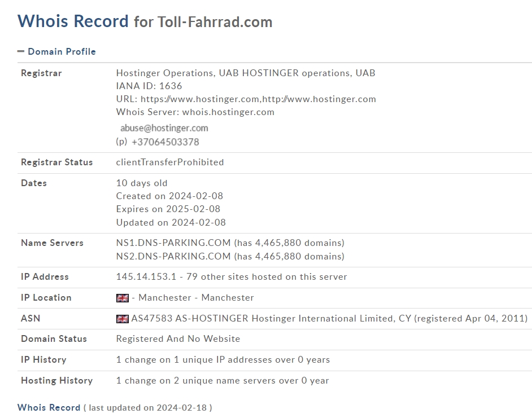532x418 pixels.
Task: Click the Hosting History value text
Action: [223, 381]
